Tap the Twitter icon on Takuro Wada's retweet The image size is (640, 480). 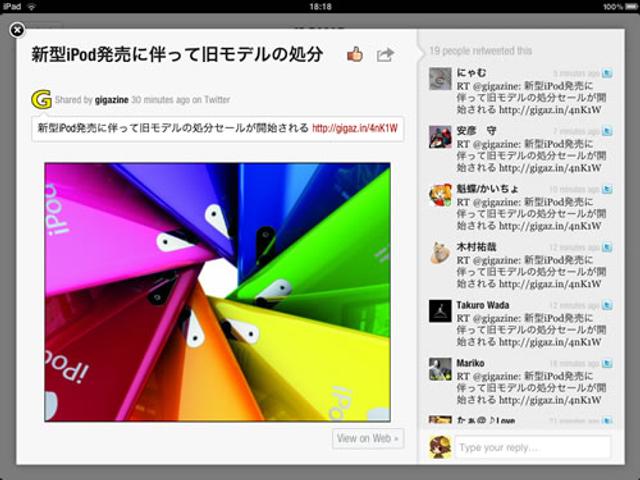pyautogui.click(x=607, y=305)
